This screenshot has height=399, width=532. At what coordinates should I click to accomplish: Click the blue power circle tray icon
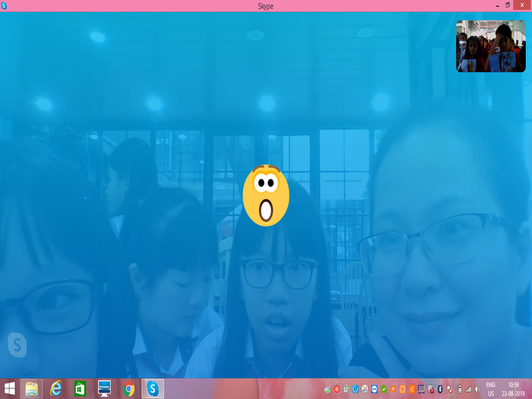point(356,389)
